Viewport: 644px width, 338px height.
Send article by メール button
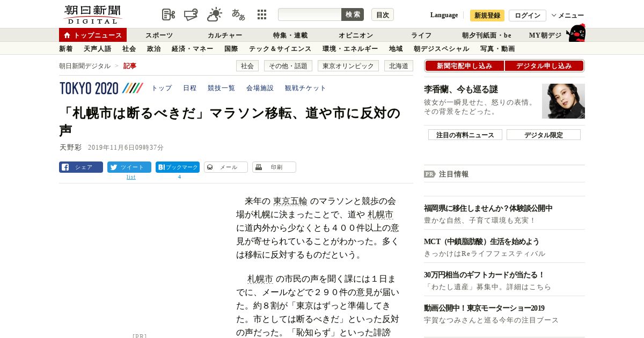226,167
